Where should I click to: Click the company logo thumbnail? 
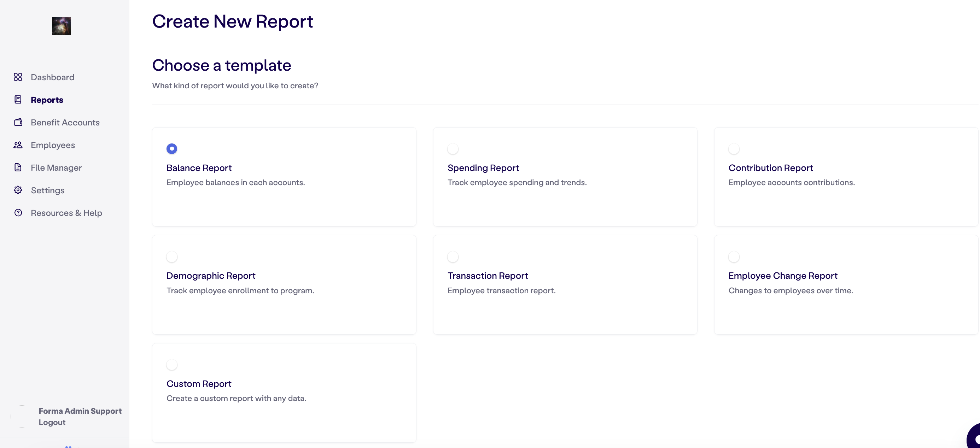pyautogui.click(x=61, y=26)
